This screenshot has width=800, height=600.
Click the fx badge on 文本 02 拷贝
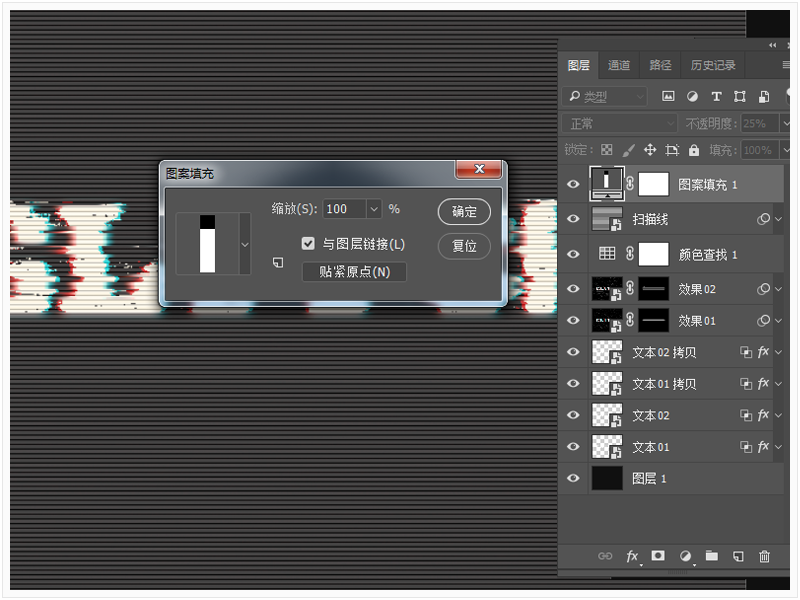[763, 352]
